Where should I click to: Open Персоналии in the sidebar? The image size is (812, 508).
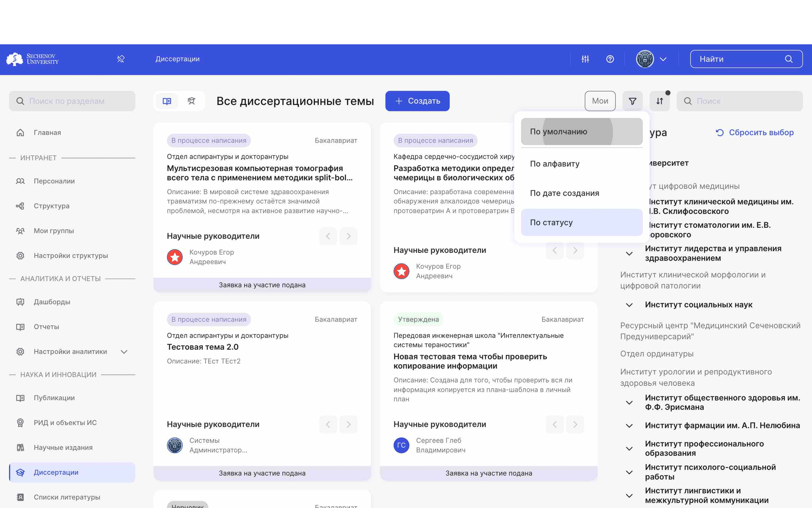72,181
